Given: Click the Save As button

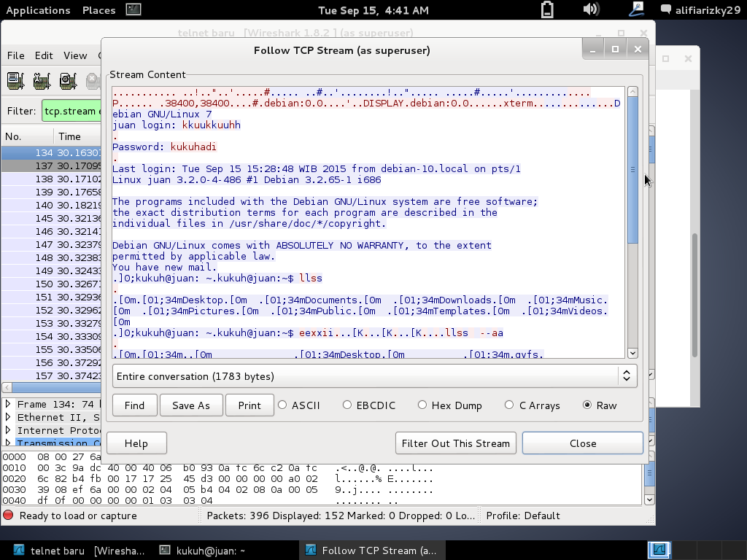Looking at the screenshot, I should 191,405.
